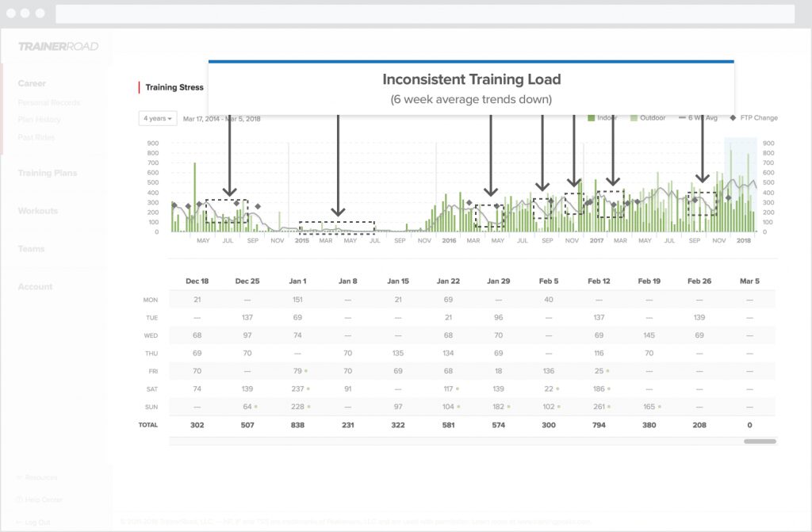The height and width of the screenshot is (532, 812).
Task: Navigate to the Teams section
Action: pos(31,249)
